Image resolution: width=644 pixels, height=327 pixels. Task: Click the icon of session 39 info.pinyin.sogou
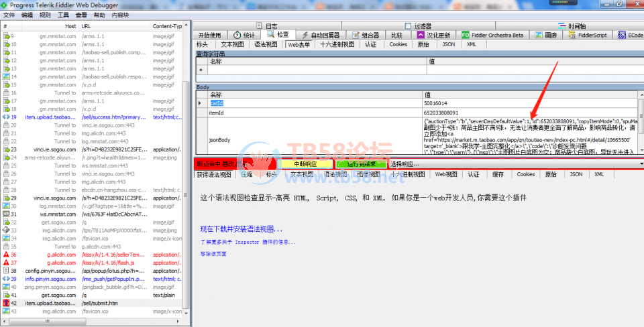(x=6, y=279)
